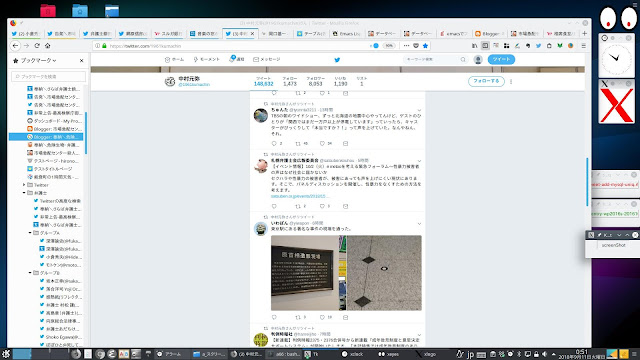Open the floor tile photo in いわぽん tweet
Screen dimensions: 640x360
[384, 273]
